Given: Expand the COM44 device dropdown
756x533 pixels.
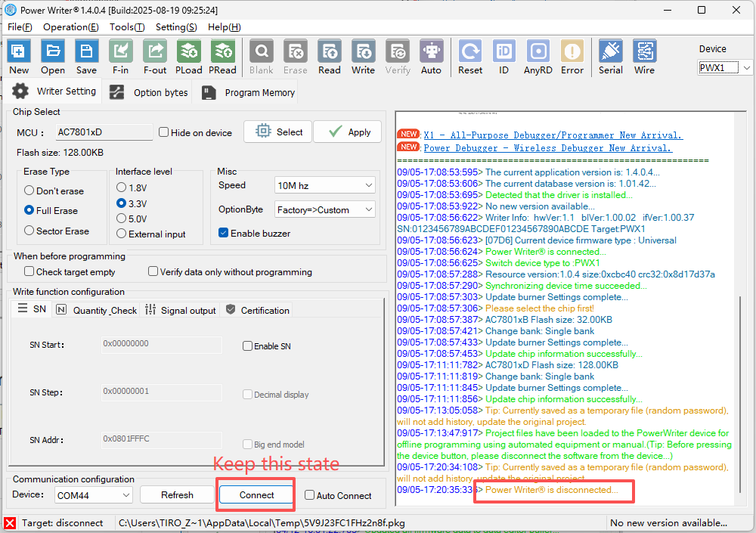Looking at the screenshot, I should point(94,495).
